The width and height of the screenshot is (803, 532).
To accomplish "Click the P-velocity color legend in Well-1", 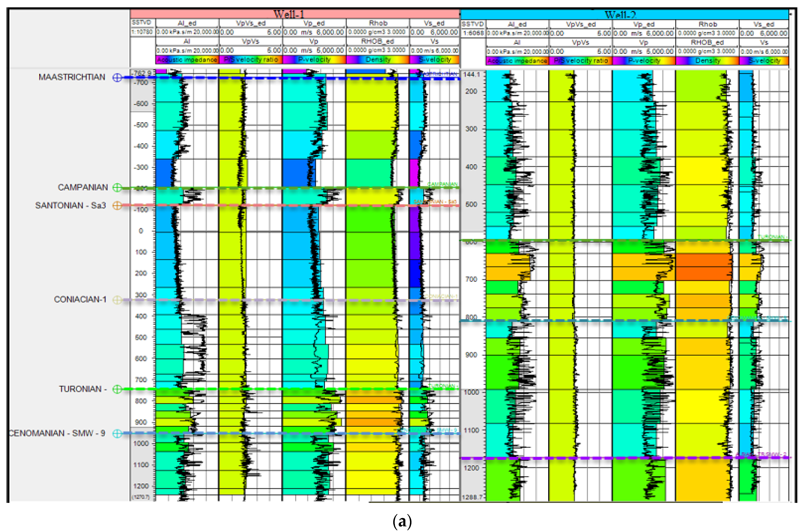I will click(314, 60).
